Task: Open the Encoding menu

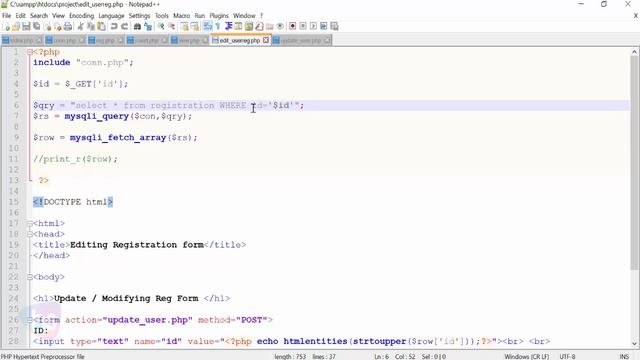Action: [x=82, y=16]
